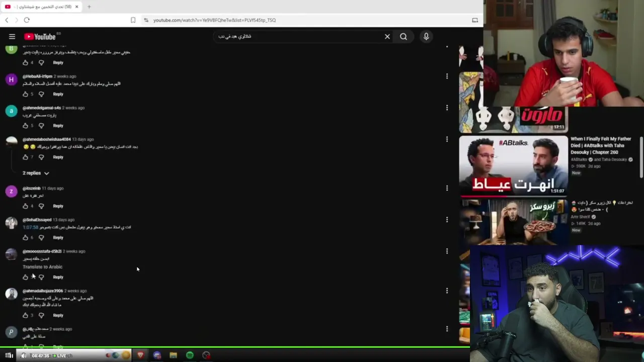Screen dimensions: 644x362
Task: Open options menu for @ahmadalhojaze3906 comment
Action: [447, 291]
